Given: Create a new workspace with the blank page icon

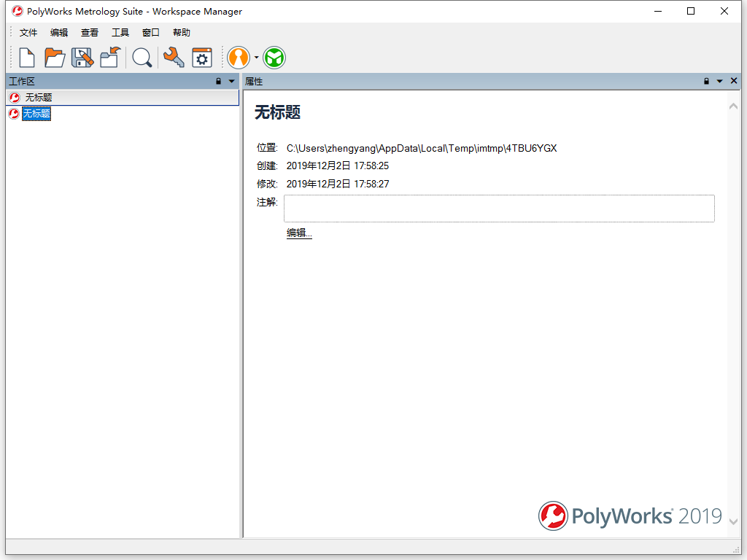Looking at the screenshot, I should coord(27,58).
